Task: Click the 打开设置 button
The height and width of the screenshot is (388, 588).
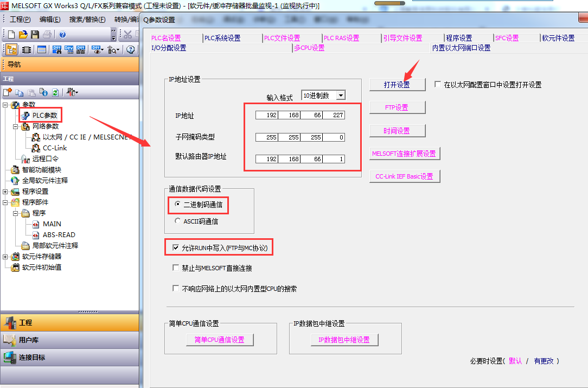Action: [397, 85]
